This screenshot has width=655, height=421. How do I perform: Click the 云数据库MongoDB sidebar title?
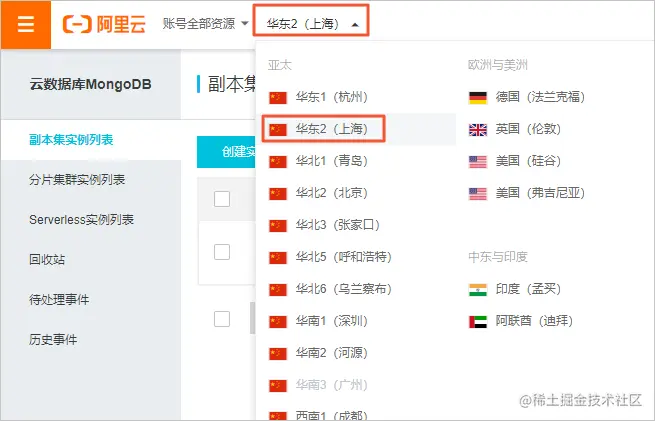tap(90, 84)
